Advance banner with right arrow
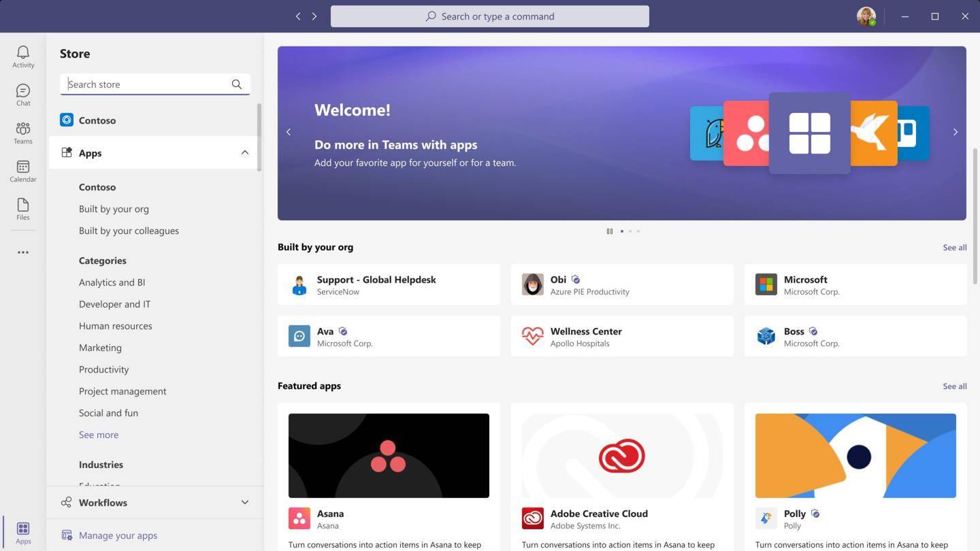Image resolution: width=980 pixels, height=551 pixels. pyautogui.click(x=955, y=132)
